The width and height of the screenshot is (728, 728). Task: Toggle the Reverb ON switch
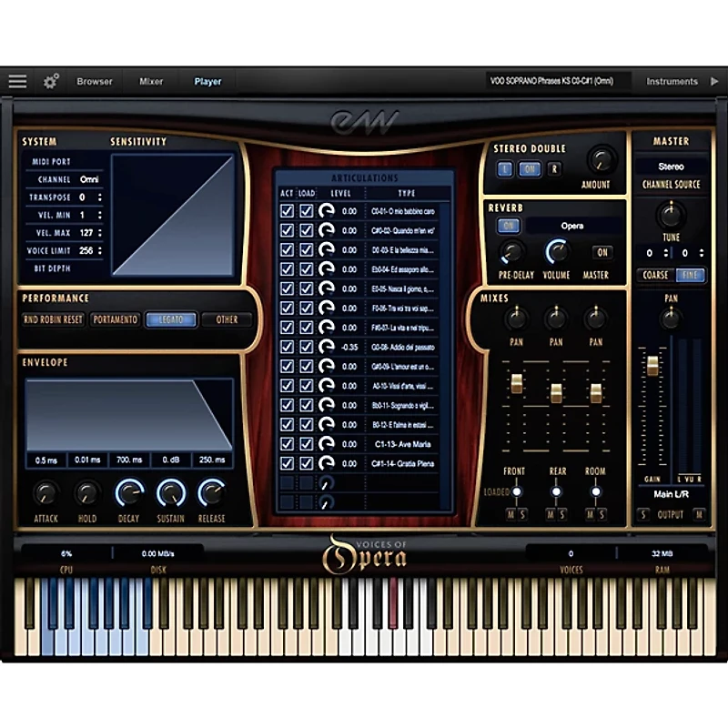click(x=508, y=226)
